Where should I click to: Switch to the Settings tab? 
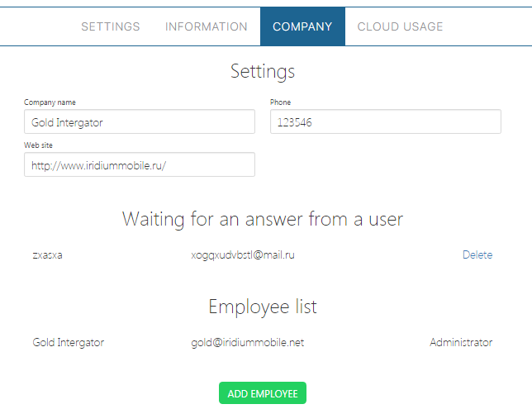(x=110, y=26)
